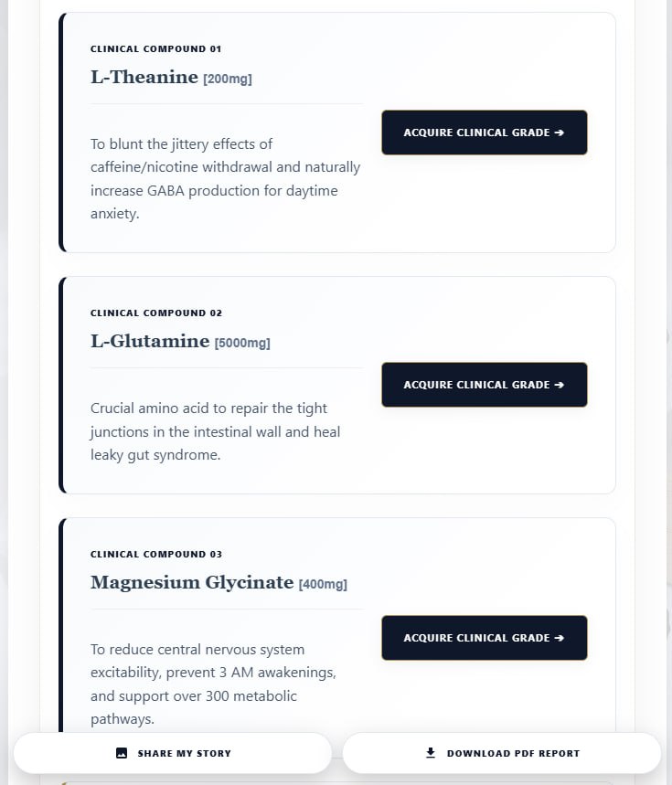Acquire clinical grade L-Glutamine
This screenshot has height=785, width=672.
485,385
